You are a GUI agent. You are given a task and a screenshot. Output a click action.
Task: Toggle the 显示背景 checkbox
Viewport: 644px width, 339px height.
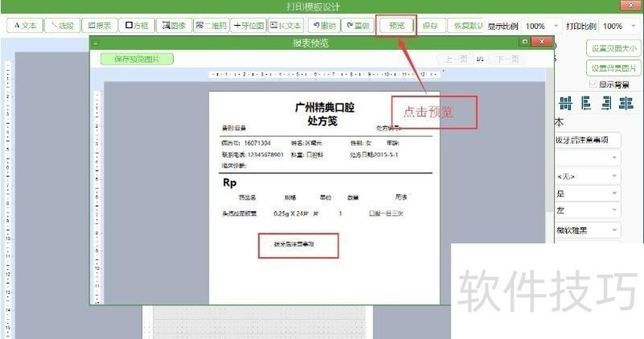point(592,85)
